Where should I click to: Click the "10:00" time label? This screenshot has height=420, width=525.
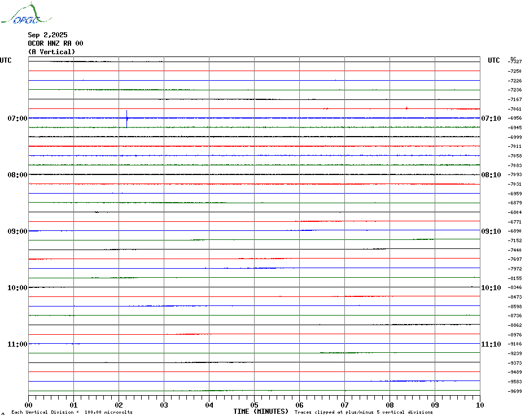(x=17, y=288)
